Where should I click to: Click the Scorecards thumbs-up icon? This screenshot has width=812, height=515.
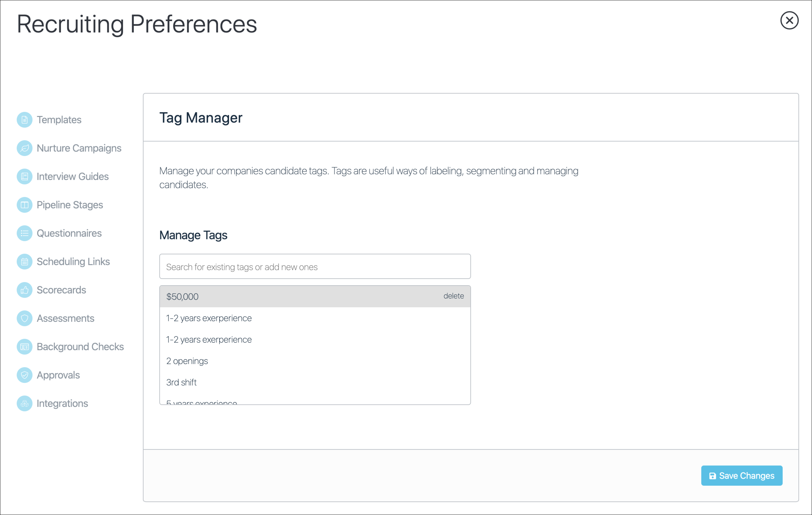25,290
